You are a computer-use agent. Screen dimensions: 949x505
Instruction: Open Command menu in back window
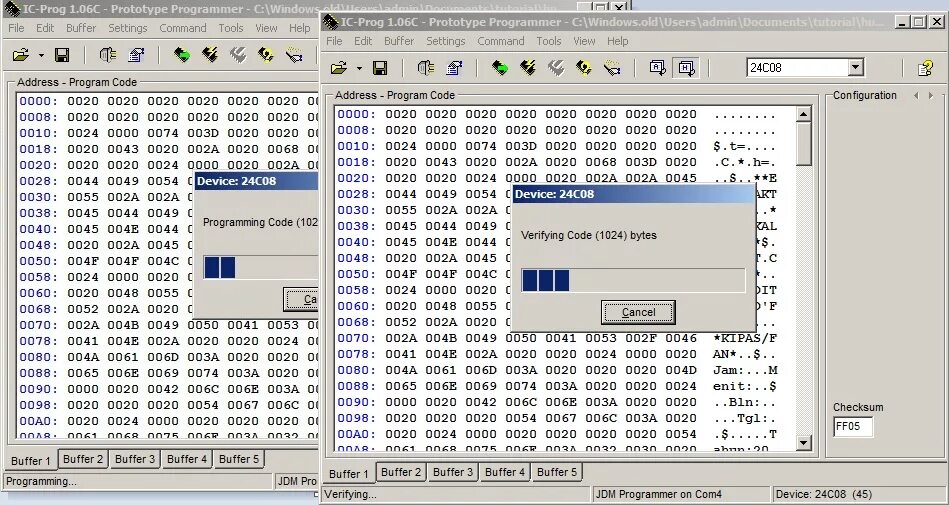click(x=183, y=28)
